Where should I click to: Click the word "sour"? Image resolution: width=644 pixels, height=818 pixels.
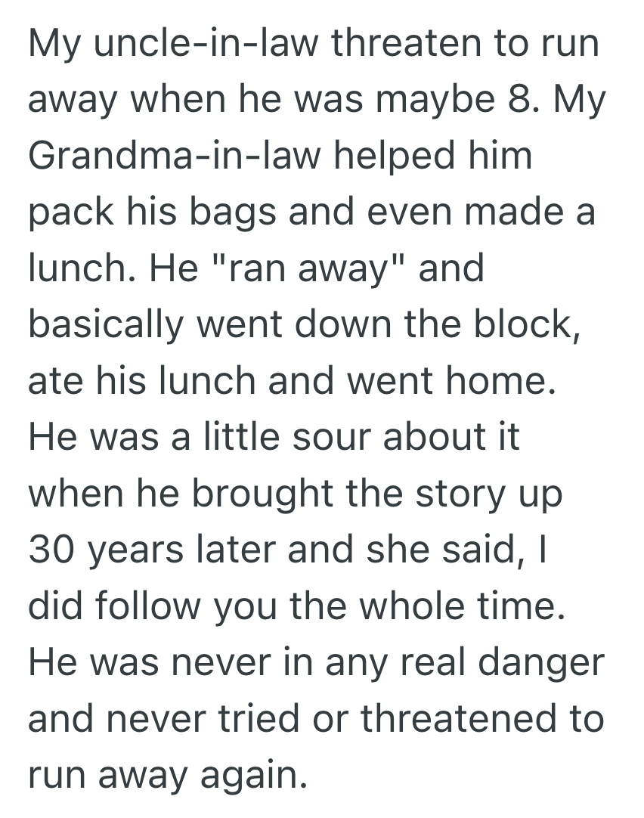click(332, 437)
